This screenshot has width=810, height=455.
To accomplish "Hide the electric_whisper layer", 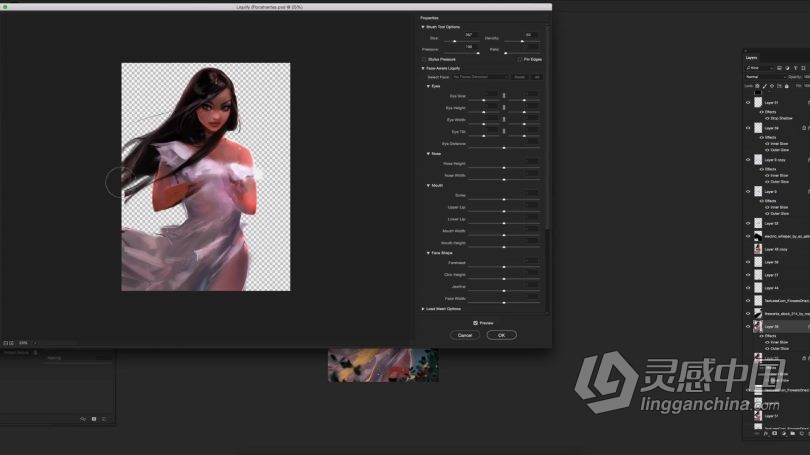I will (x=748, y=236).
